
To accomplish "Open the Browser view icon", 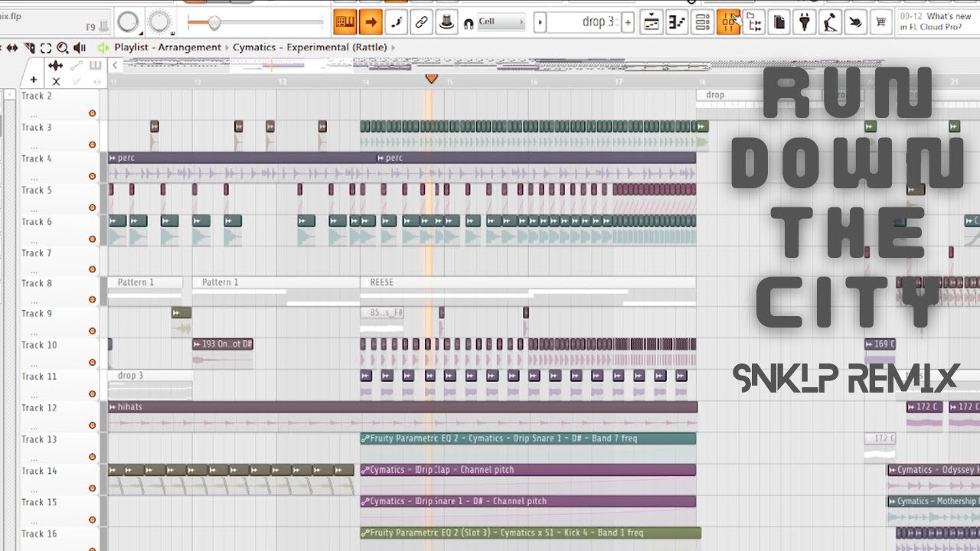I will click(x=753, y=22).
